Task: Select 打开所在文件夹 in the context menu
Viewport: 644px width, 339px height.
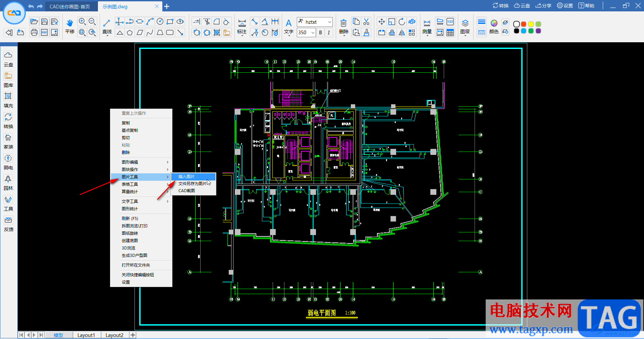Action: (141, 265)
